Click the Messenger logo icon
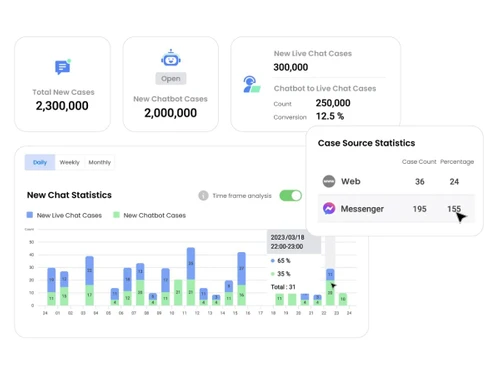500x375 pixels. pos(329,209)
